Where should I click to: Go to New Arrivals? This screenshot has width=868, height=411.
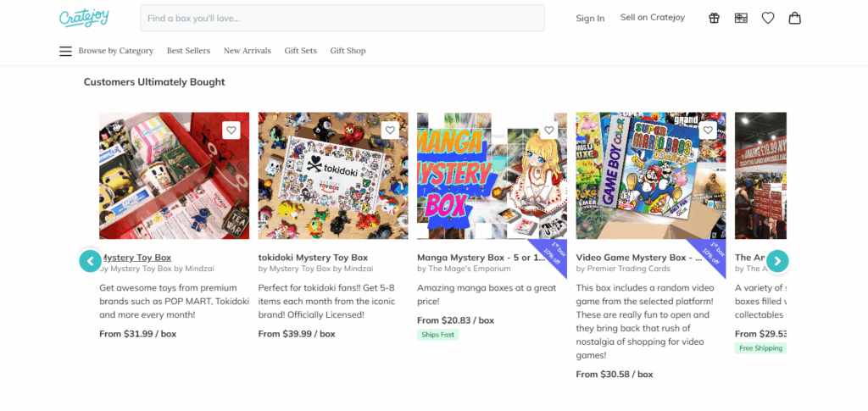248,51
